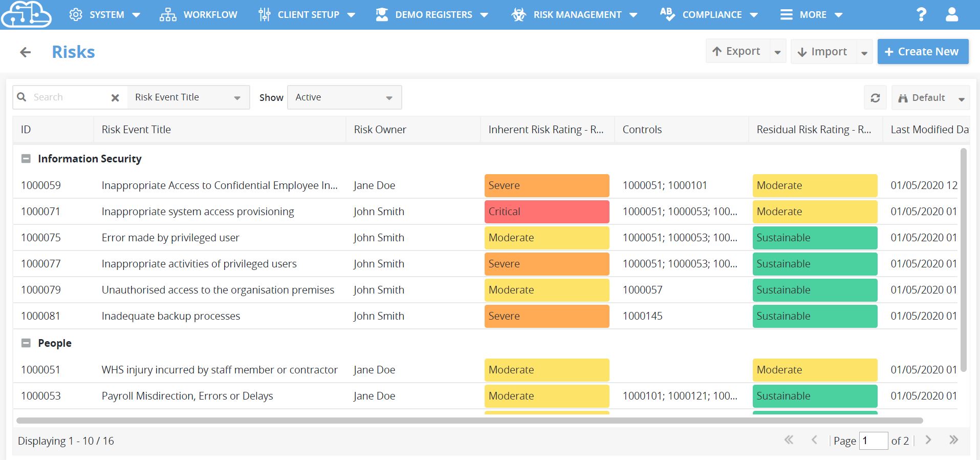
Task: Jump to the last page arrow
Action: pyautogui.click(x=953, y=440)
